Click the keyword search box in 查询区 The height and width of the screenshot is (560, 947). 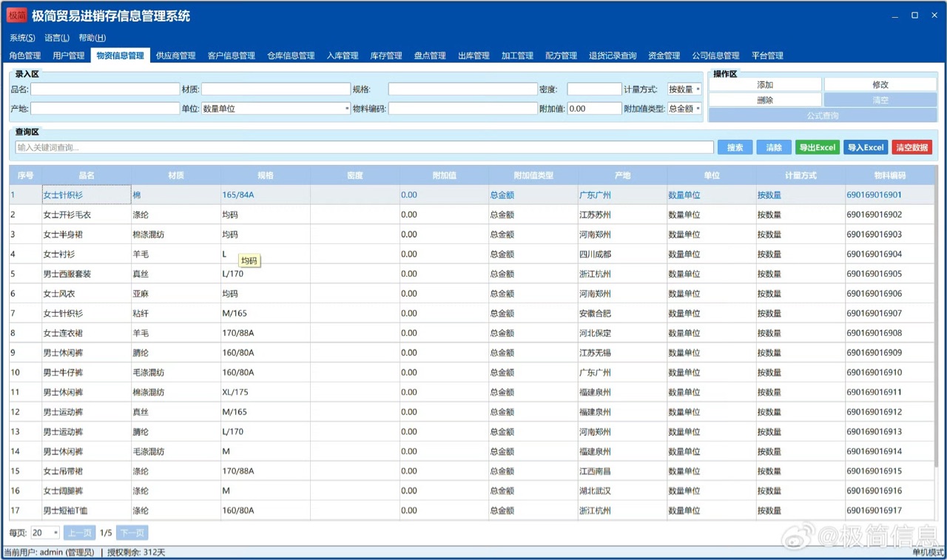365,147
